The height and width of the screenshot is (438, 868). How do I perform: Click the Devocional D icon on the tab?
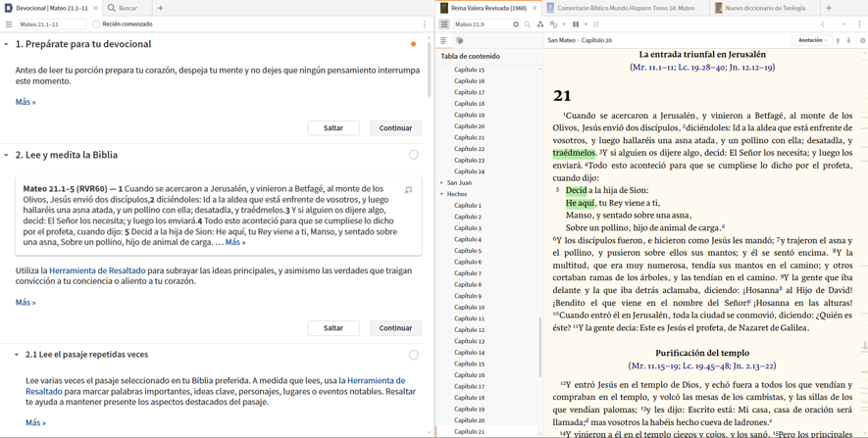pyautogui.click(x=8, y=8)
